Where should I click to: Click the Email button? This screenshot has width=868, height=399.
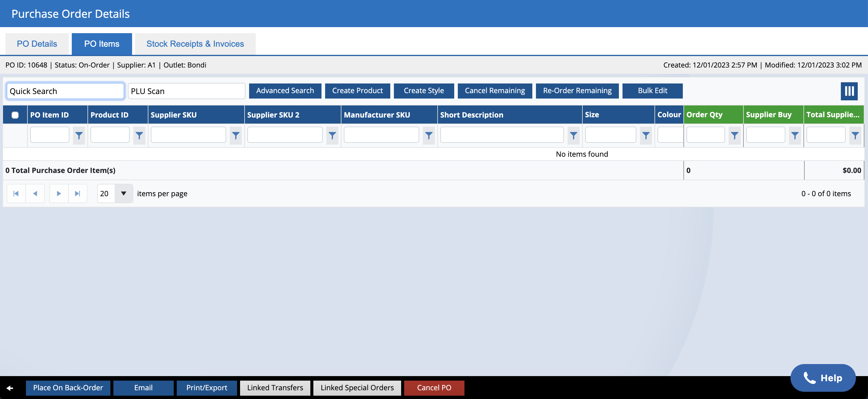(143, 388)
